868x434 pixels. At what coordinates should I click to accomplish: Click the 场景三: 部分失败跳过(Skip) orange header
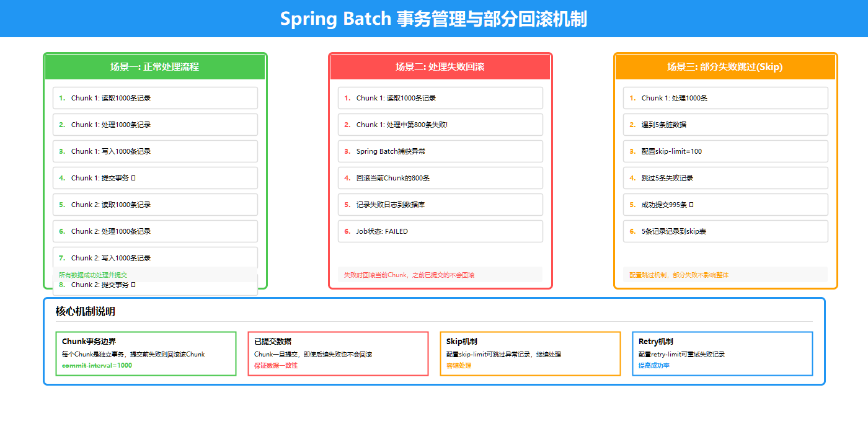(x=725, y=67)
